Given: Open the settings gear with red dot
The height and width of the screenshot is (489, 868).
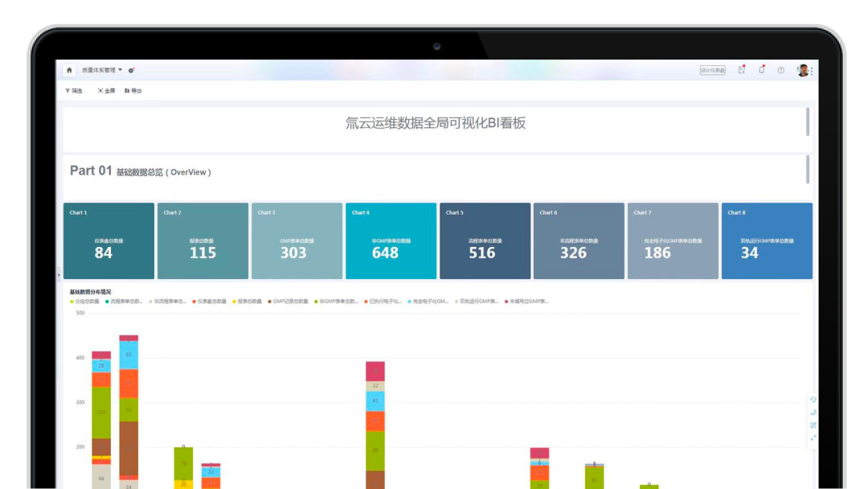Looking at the screenshot, I should [x=131, y=70].
